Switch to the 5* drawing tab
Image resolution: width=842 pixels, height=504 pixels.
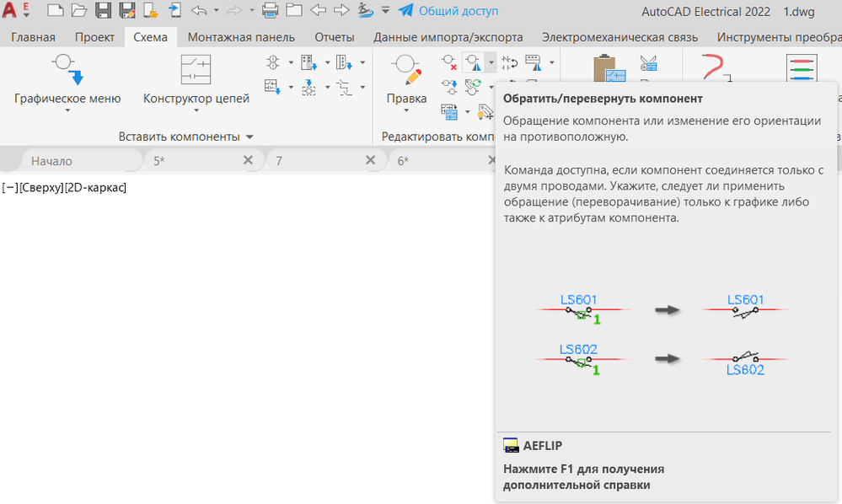click(159, 161)
